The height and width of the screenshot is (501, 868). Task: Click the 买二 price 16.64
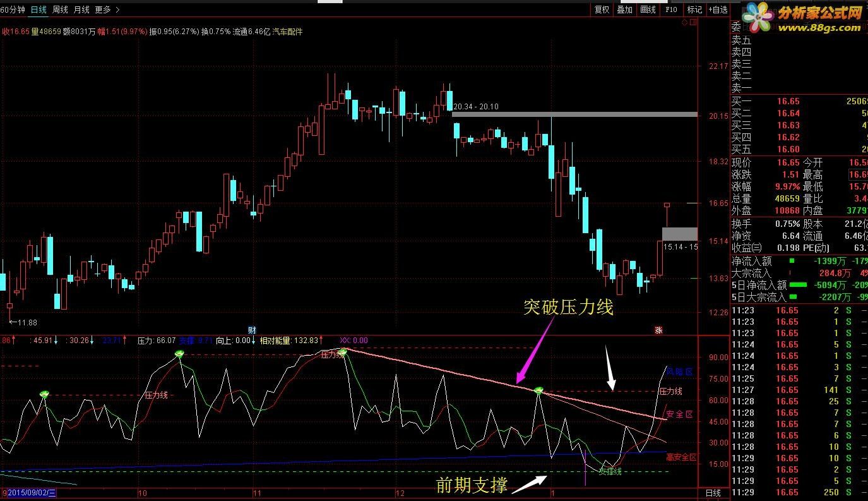pos(788,114)
